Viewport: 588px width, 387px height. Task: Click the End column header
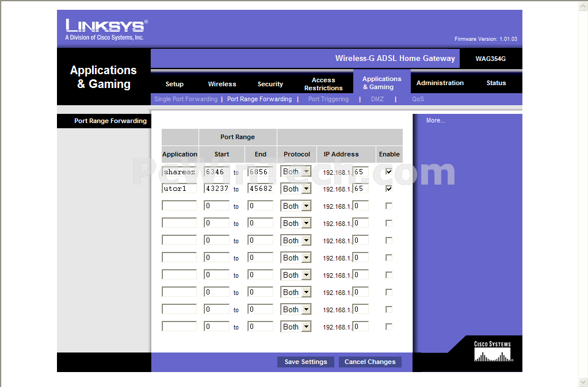pyautogui.click(x=260, y=154)
